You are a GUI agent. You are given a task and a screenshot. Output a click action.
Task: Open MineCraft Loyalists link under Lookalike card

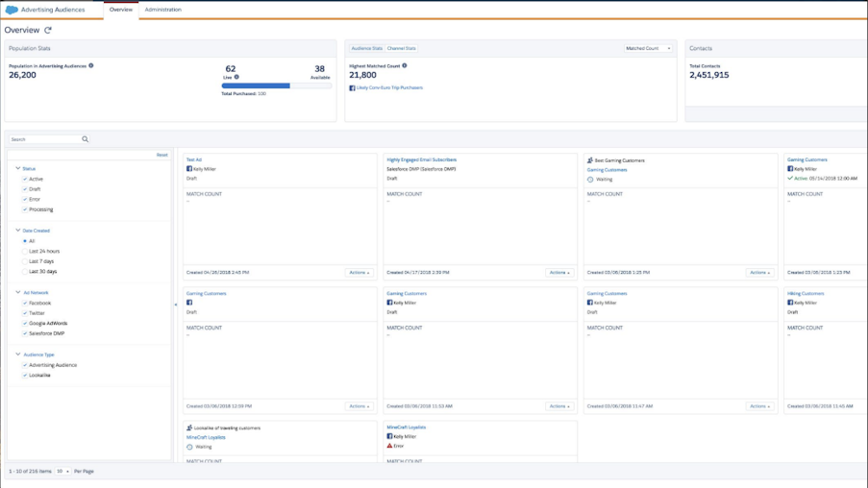[x=206, y=437]
